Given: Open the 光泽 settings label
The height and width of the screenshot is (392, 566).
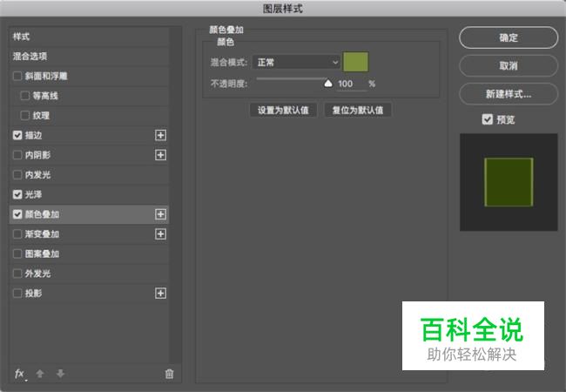Looking at the screenshot, I should click(34, 194).
